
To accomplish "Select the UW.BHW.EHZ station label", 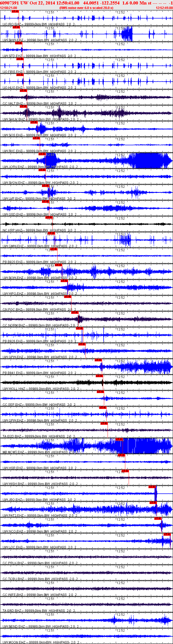I will pos(13,40).
